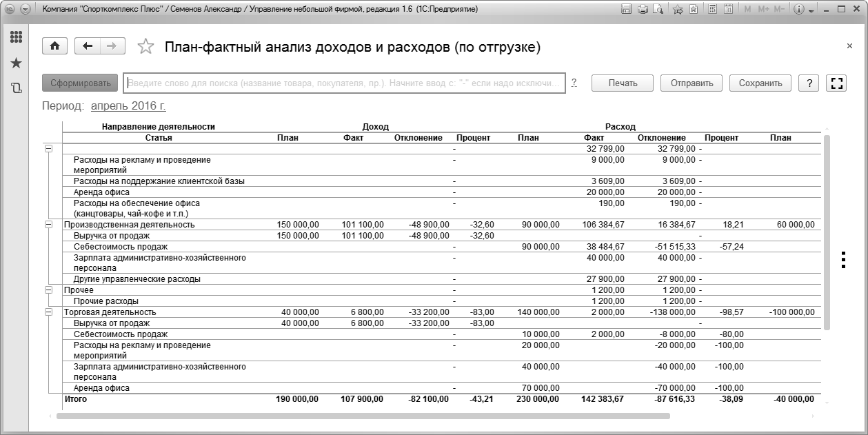Click the M+ memory add button
The height and width of the screenshot is (435, 868).
pos(763,10)
